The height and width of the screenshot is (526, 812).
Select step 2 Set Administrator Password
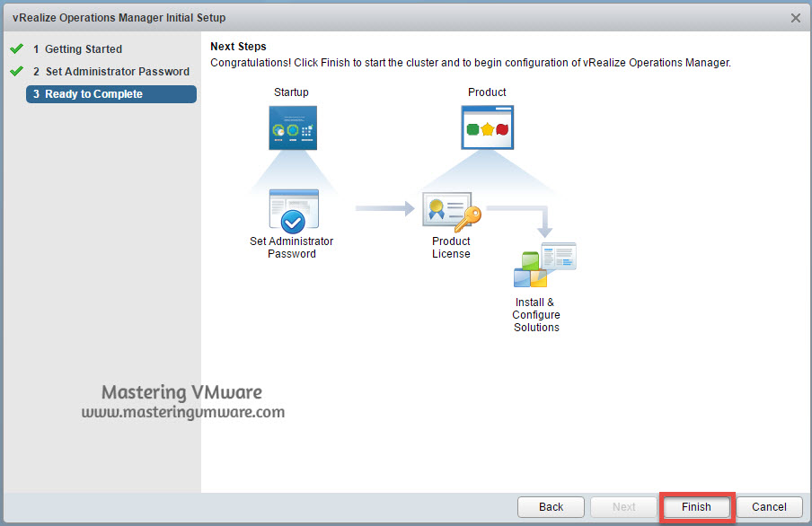pyautogui.click(x=111, y=72)
